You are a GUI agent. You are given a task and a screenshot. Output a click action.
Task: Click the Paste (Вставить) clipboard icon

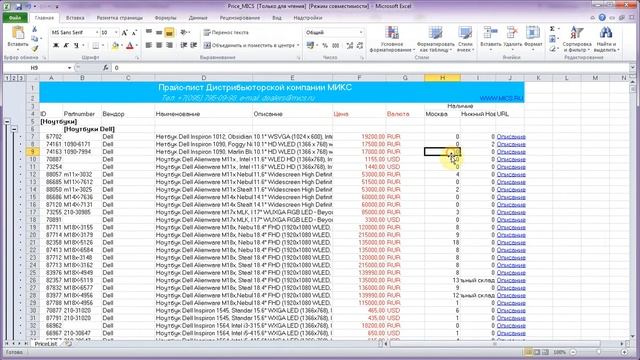(x=18, y=33)
